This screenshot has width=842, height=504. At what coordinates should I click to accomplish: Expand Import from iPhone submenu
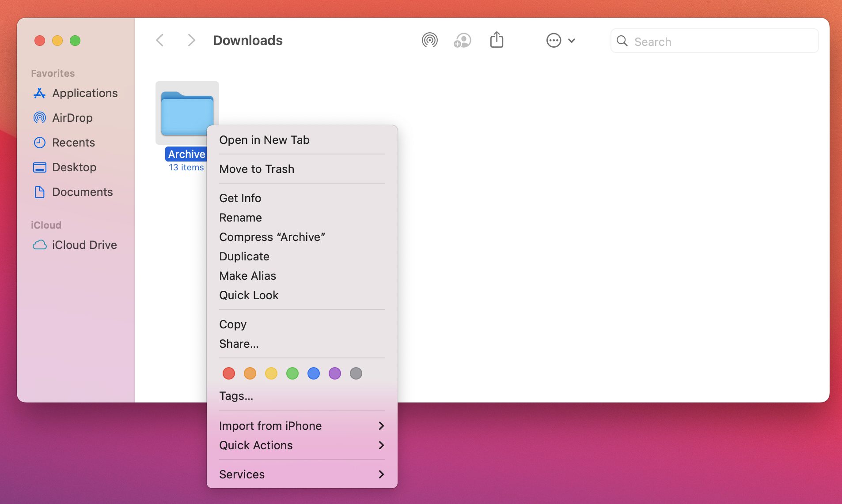pyautogui.click(x=302, y=425)
